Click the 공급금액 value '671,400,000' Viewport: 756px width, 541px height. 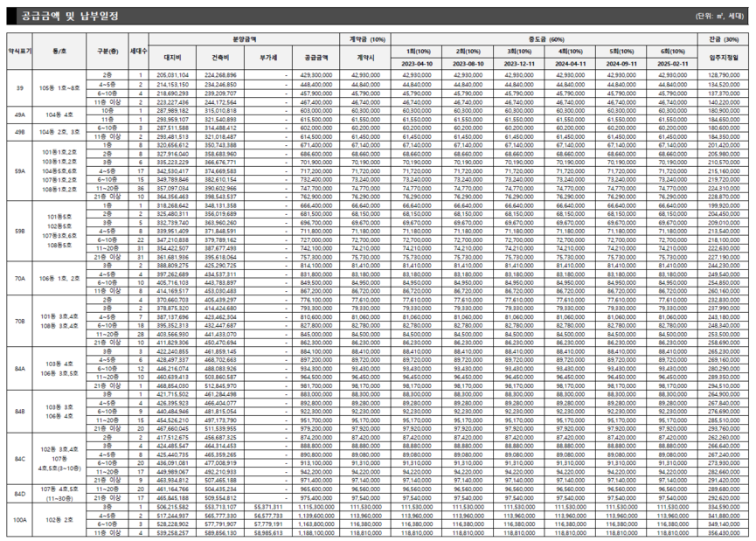click(316, 145)
